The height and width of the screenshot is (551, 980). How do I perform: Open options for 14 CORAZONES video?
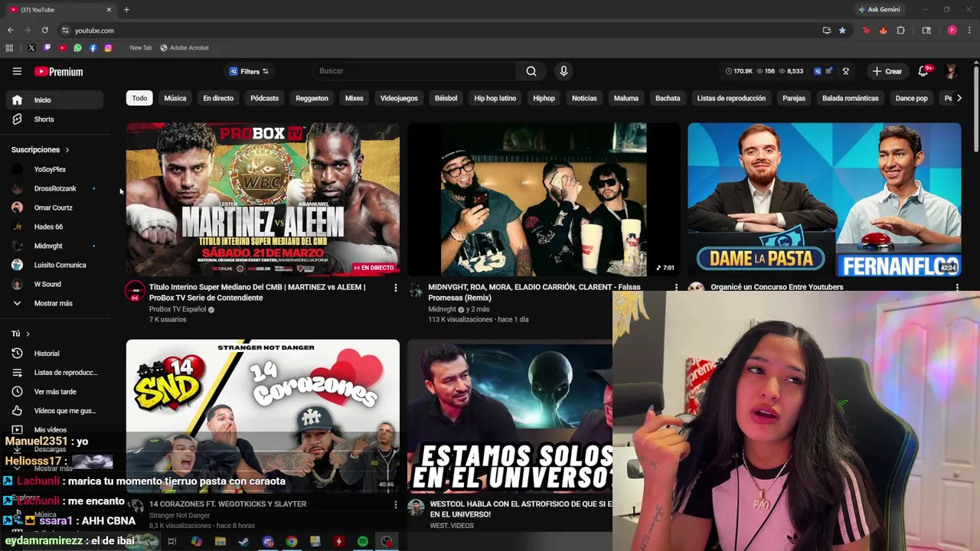395,504
